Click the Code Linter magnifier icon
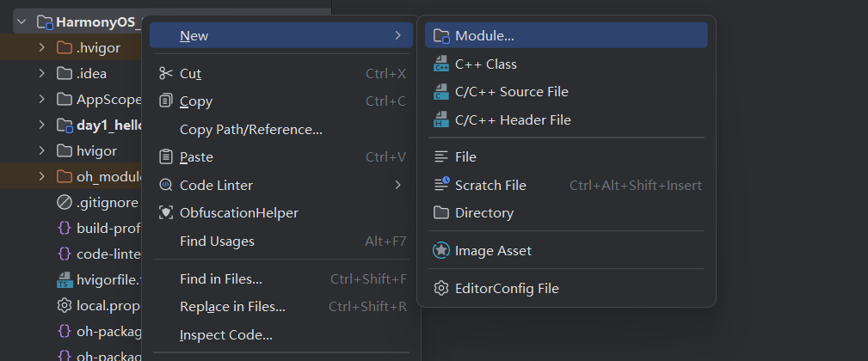Viewport: 868px width, 361px height. click(x=165, y=185)
